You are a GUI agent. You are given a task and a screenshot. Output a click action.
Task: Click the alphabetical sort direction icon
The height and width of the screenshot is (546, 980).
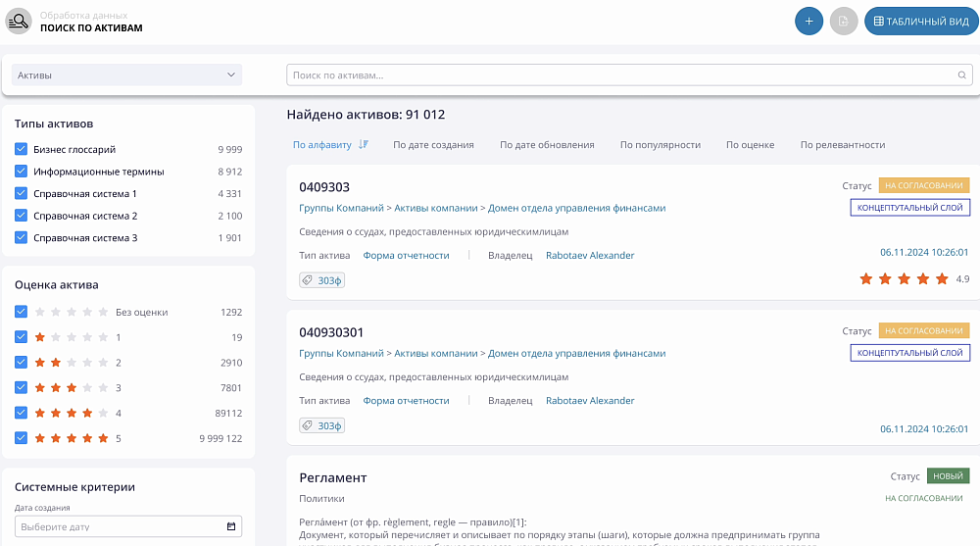[x=364, y=144]
